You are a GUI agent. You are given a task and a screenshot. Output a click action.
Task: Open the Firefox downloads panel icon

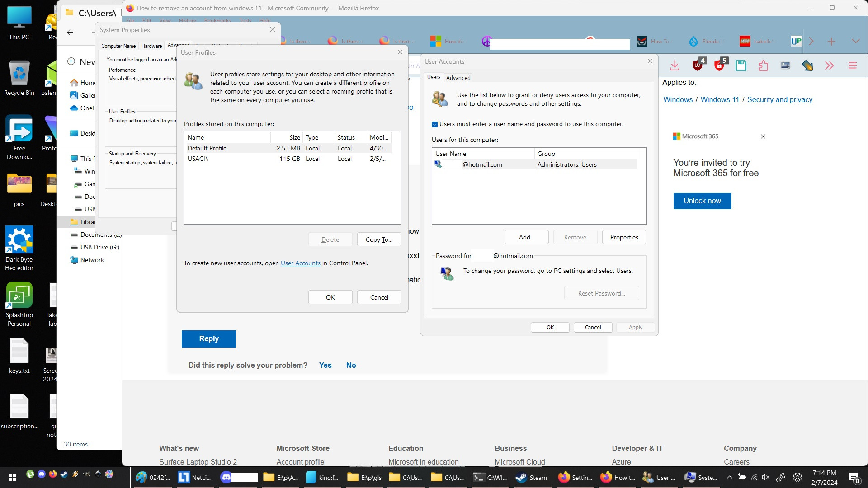(675, 66)
